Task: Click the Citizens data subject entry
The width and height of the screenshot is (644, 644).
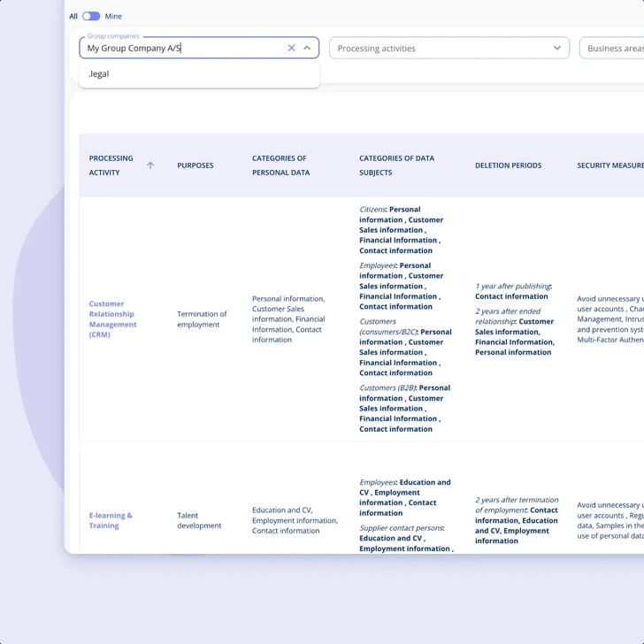Action: 401,230
